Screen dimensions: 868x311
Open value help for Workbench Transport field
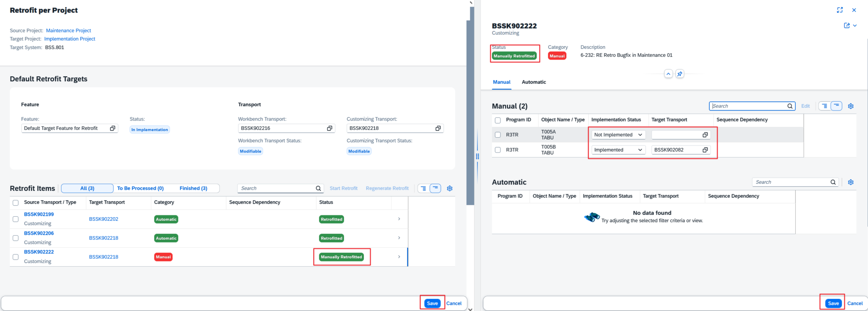330,129
